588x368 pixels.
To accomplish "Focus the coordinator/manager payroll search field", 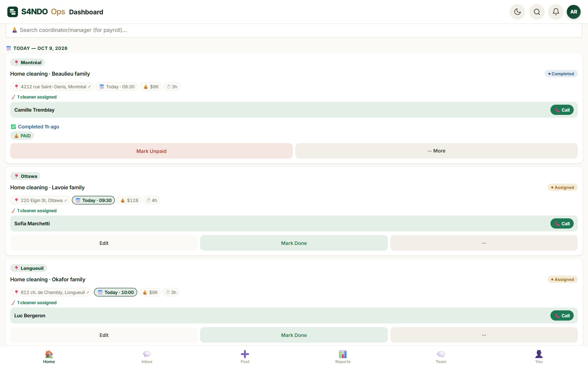I will pos(294,30).
